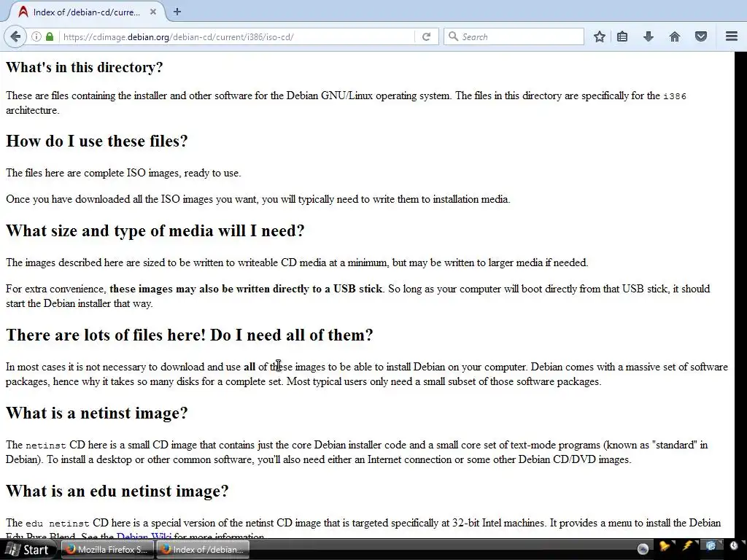Reload the current page
The image size is (747, 560).
pyautogui.click(x=426, y=36)
